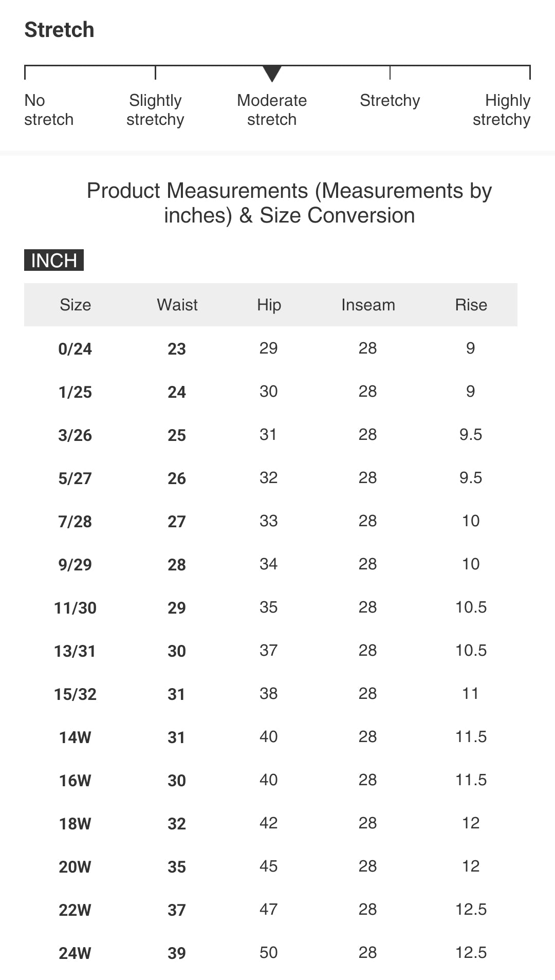This screenshot has height=980, width=555.
Task: Click the Rise column header
Action: pyautogui.click(x=471, y=305)
